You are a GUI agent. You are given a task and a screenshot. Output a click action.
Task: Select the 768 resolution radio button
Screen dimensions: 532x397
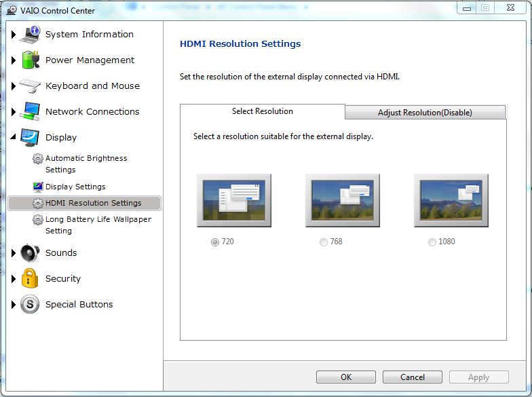pyautogui.click(x=323, y=242)
